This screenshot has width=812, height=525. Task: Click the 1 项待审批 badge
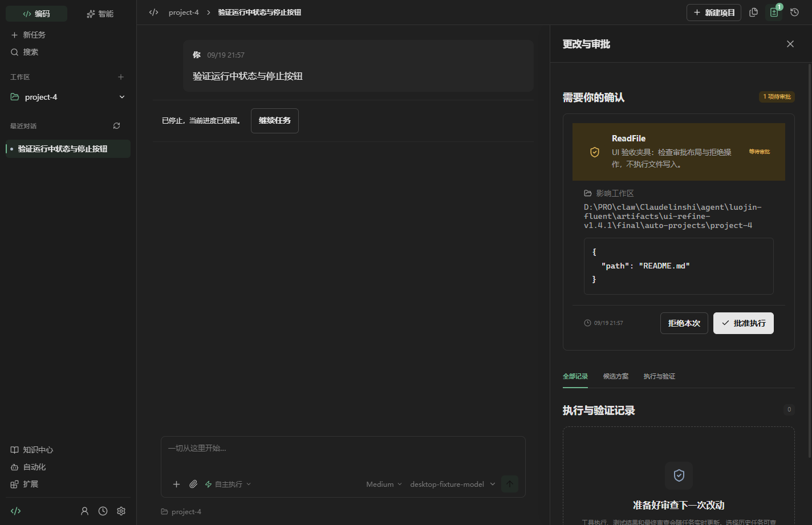pyautogui.click(x=777, y=97)
